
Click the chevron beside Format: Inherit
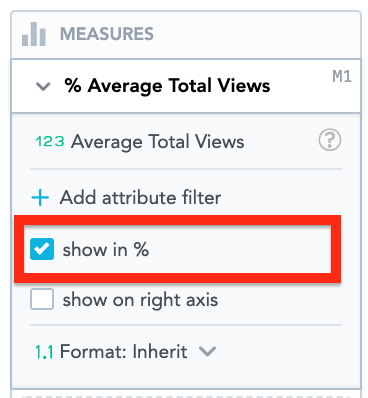207,351
